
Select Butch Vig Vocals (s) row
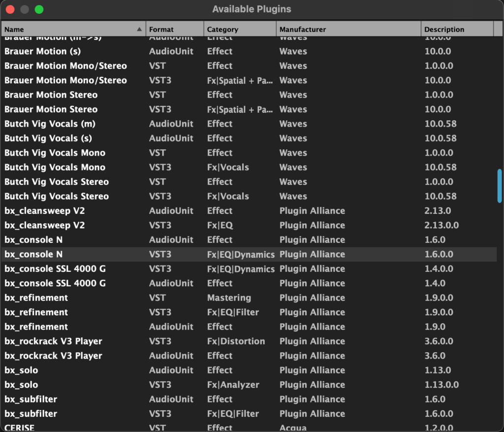[249, 138]
